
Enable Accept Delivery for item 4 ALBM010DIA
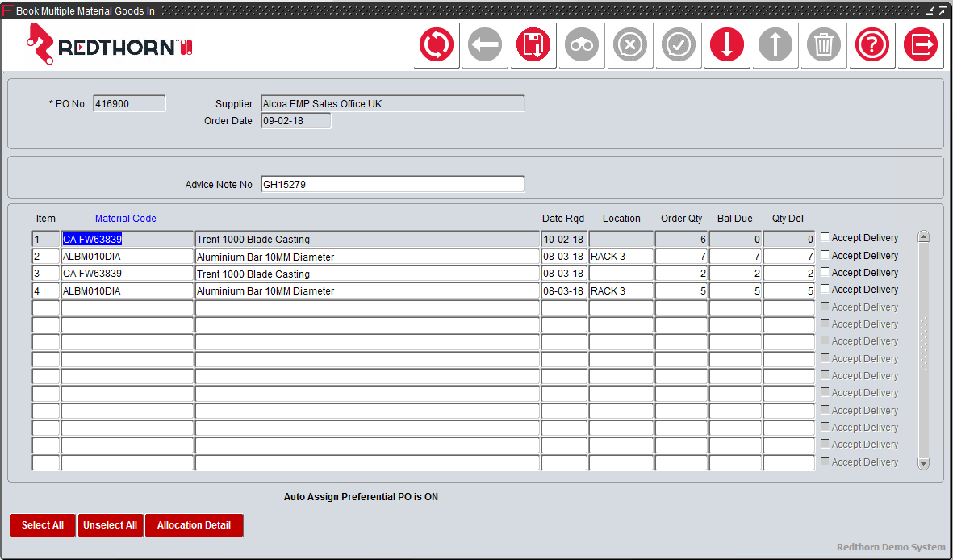(x=825, y=288)
